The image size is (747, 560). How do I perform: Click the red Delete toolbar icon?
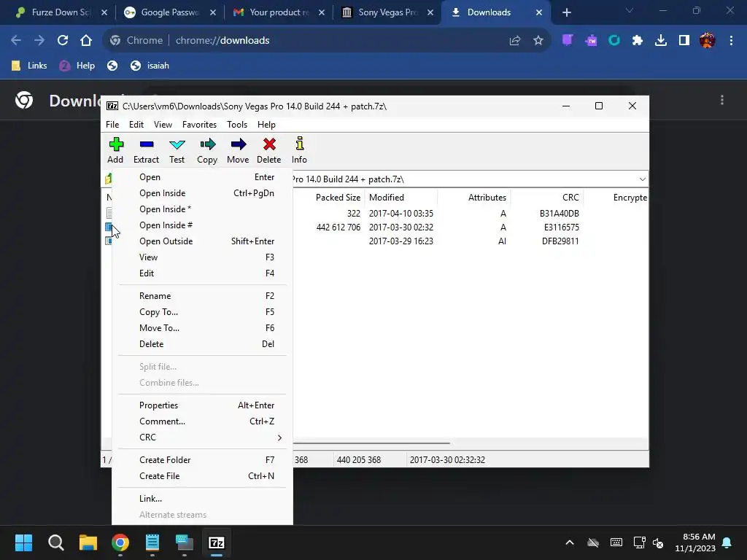click(x=268, y=150)
